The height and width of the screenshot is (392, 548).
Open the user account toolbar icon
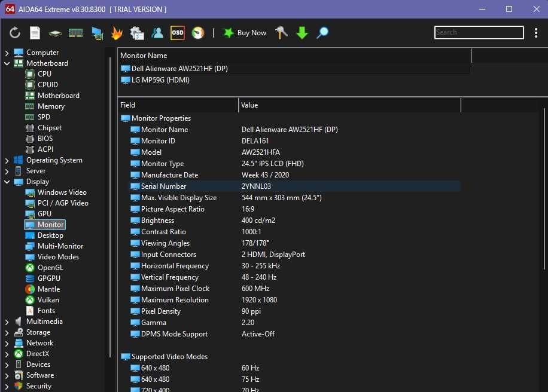[157, 33]
